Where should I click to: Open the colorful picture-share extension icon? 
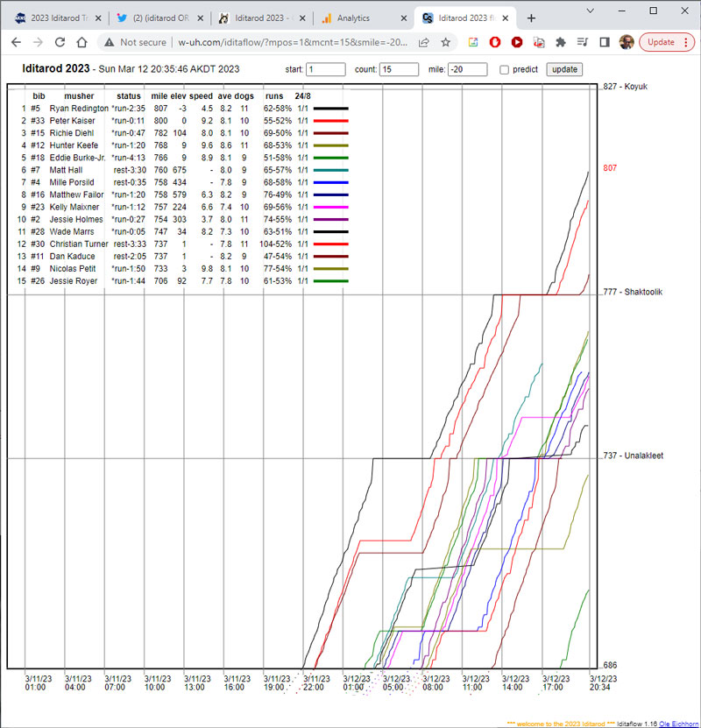tap(472, 42)
